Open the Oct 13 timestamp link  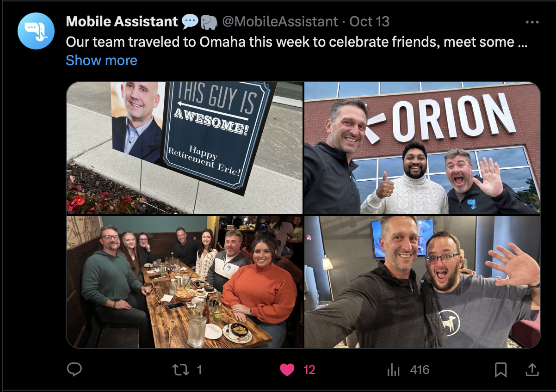point(370,21)
